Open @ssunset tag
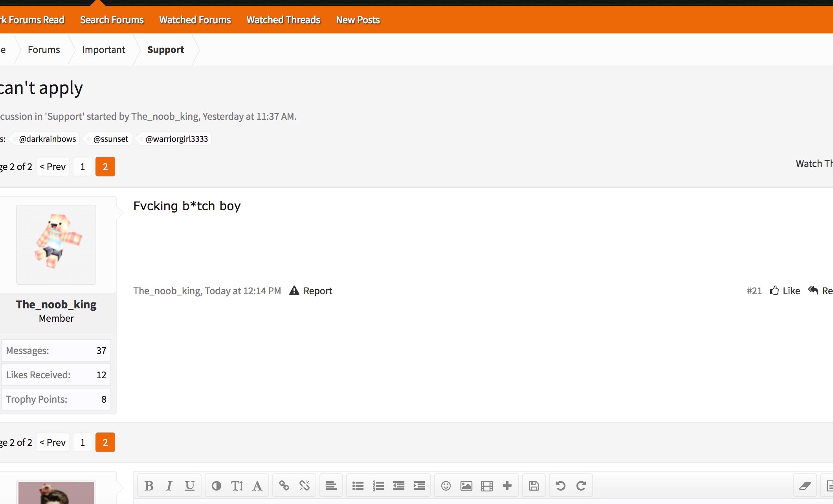The width and height of the screenshot is (833, 504). coord(110,139)
